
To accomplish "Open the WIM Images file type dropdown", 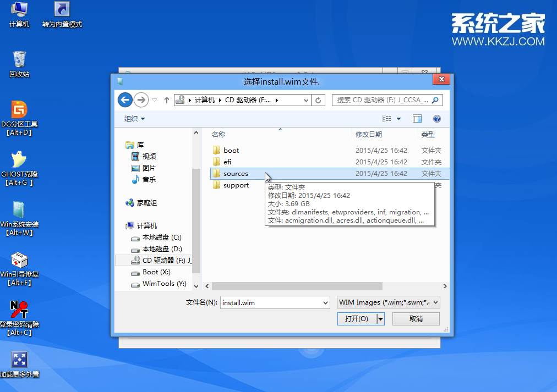I will (x=389, y=302).
